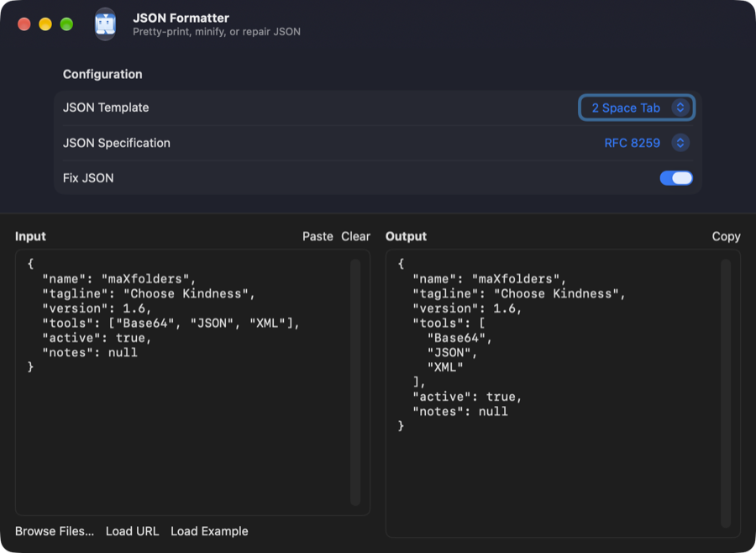This screenshot has height=553, width=756.
Task: Click Load URL button
Action: tap(132, 531)
